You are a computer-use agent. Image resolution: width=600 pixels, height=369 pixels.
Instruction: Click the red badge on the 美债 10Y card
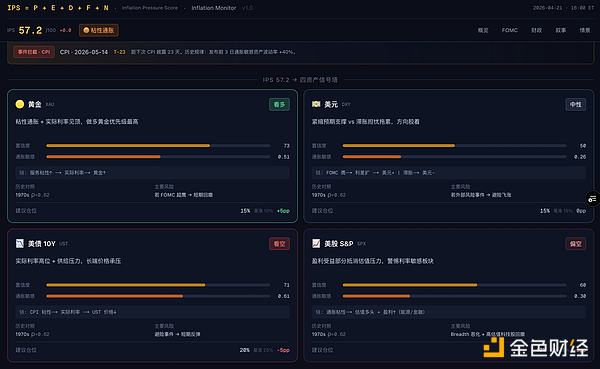tap(279, 244)
